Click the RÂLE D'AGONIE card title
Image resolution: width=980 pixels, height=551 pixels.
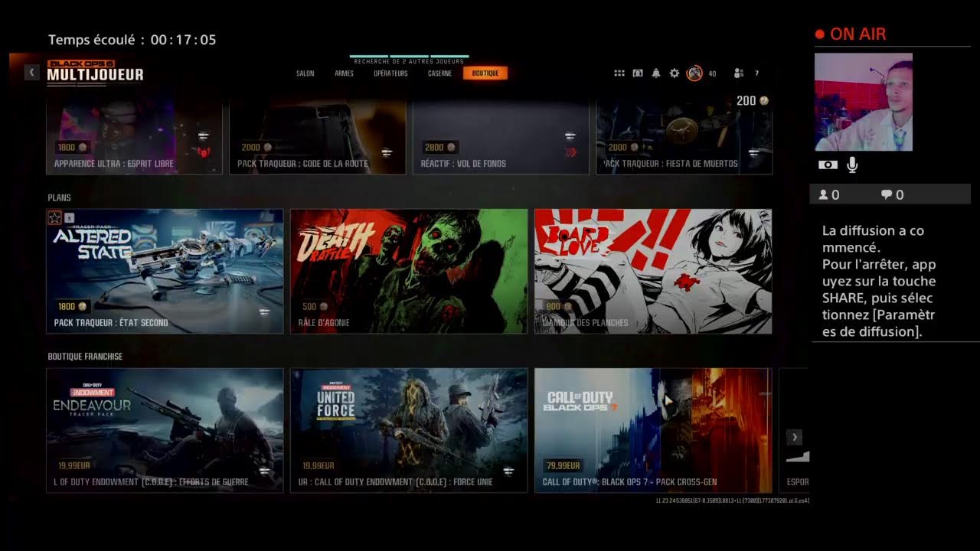pyautogui.click(x=324, y=323)
